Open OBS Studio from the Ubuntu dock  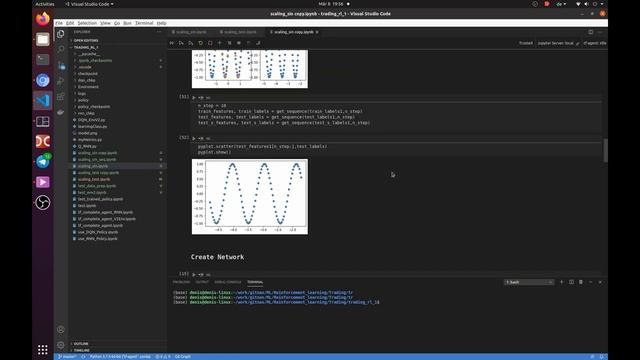[x=42, y=202]
